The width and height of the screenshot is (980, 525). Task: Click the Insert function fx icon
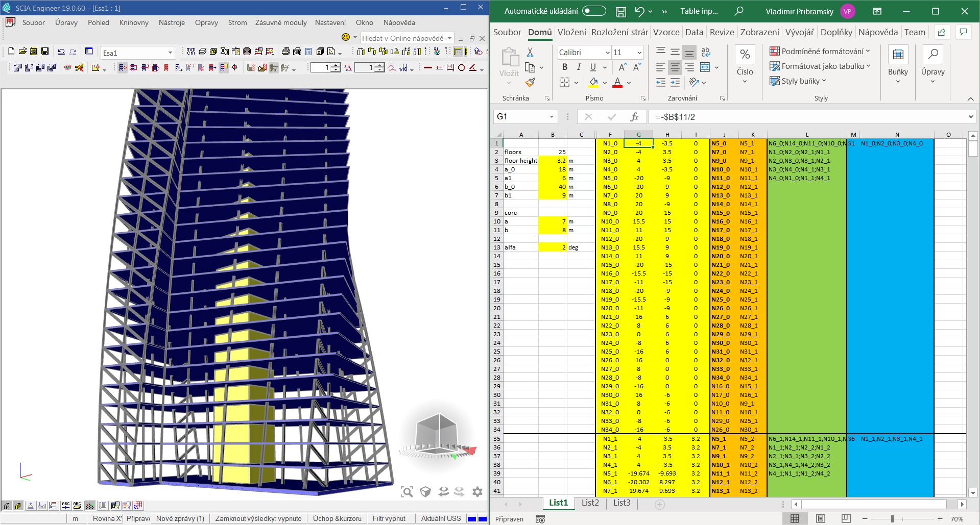click(634, 117)
